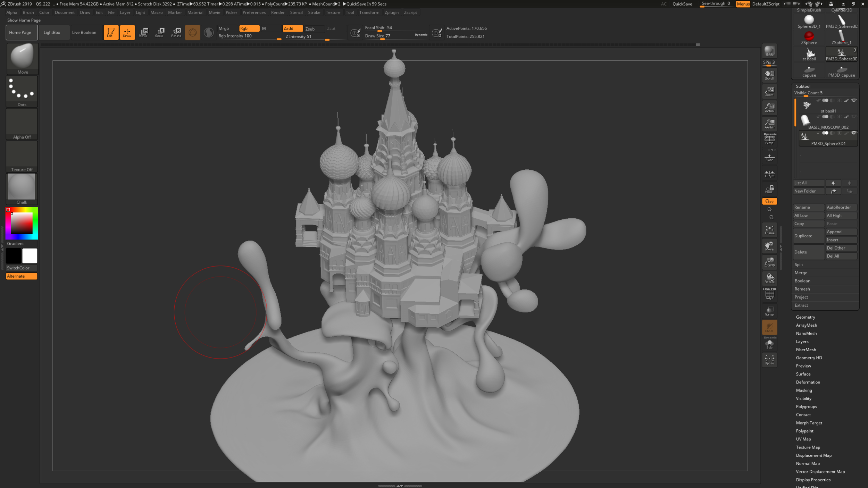Click the Frame view icon
The height and width of the screenshot is (488, 868).
point(769,230)
